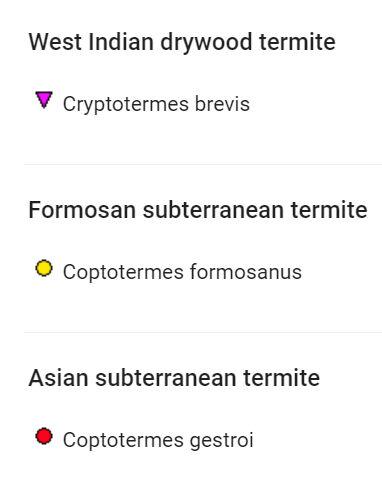
Task: Select Coptotermes gestroi legend label
Action: tap(158, 440)
